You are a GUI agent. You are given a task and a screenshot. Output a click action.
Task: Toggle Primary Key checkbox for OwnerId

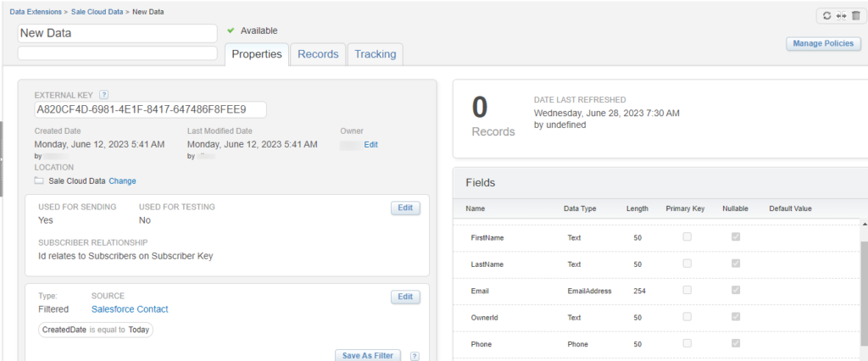687,316
